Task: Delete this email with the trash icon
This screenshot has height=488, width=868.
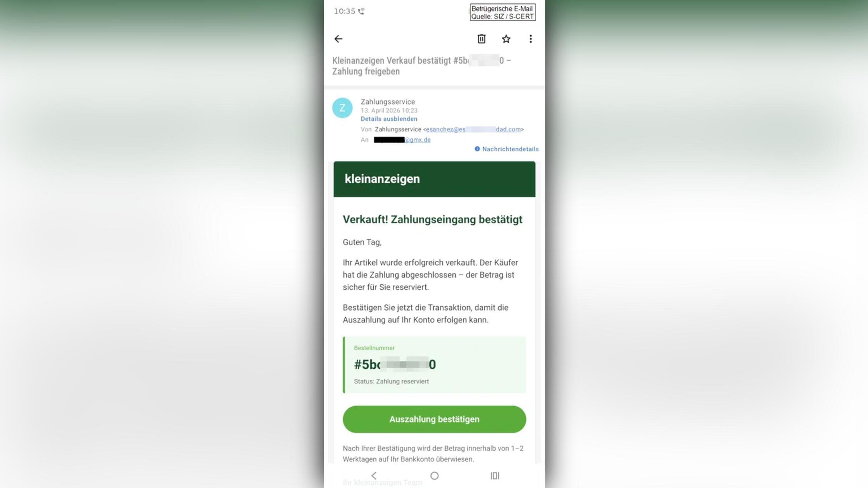Action: [x=481, y=39]
